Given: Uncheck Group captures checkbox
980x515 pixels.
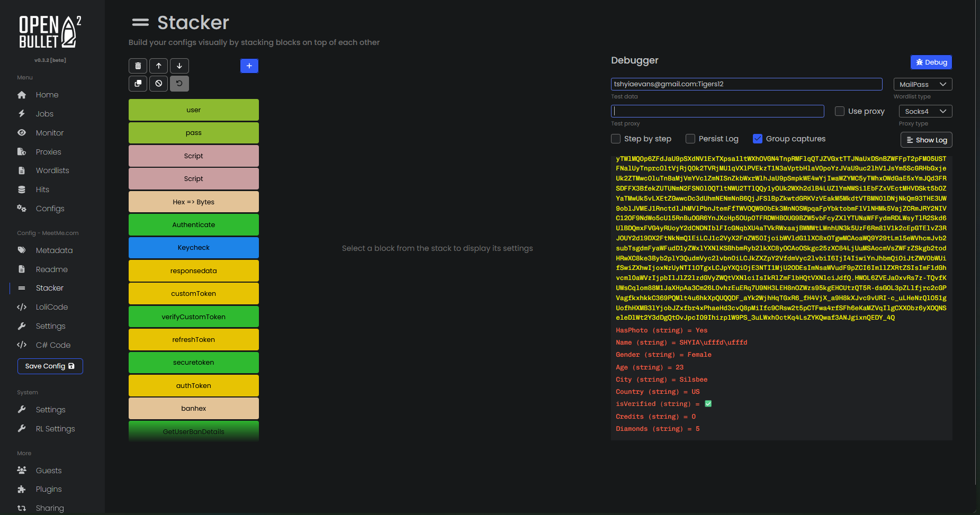Looking at the screenshot, I should (x=758, y=139).
